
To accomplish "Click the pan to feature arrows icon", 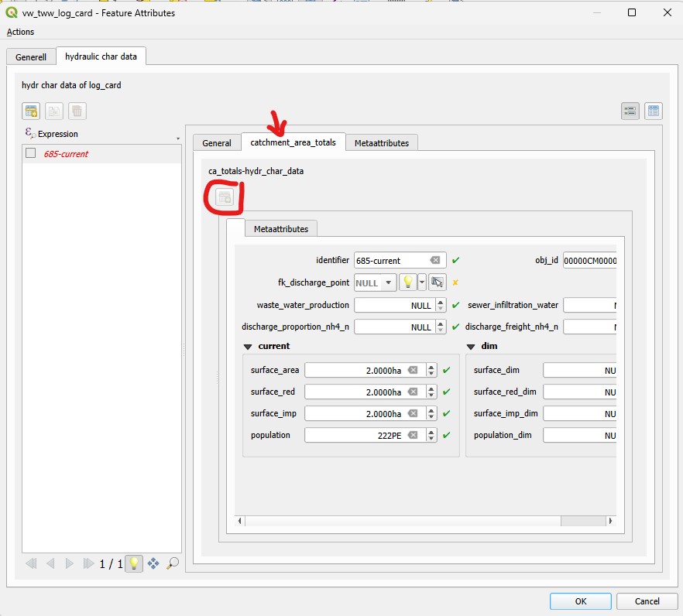I will [153, 564].
